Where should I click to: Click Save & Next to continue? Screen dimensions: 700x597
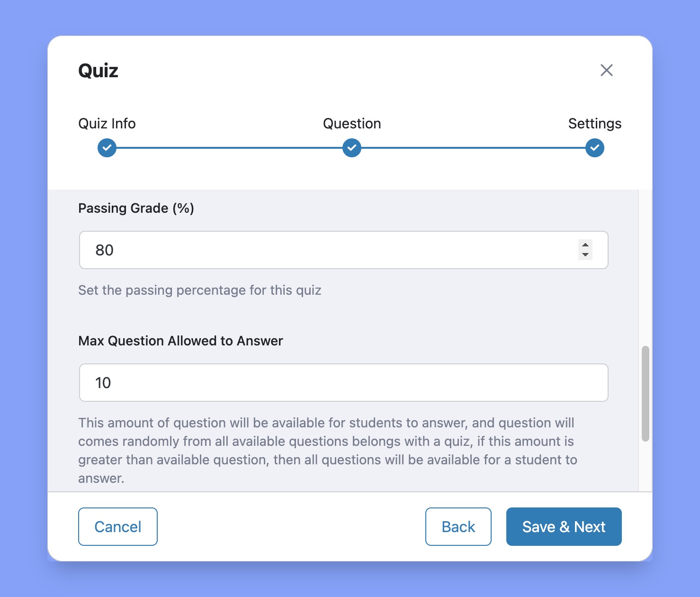point(564,526)
